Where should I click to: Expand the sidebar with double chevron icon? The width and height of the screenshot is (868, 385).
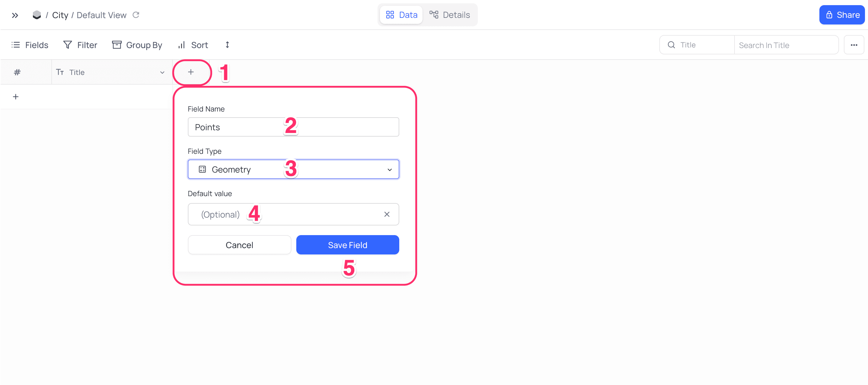pyautogui.click(x=15, y=15)
